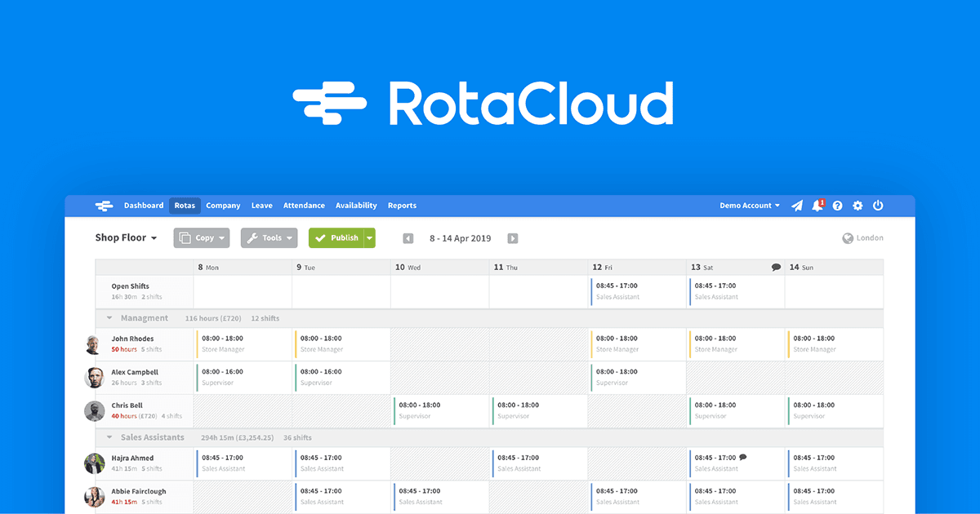Open the Attendance menu
The height and width of the screenshot is (514, 980).
pyautogui.click(x=304, y=206)
